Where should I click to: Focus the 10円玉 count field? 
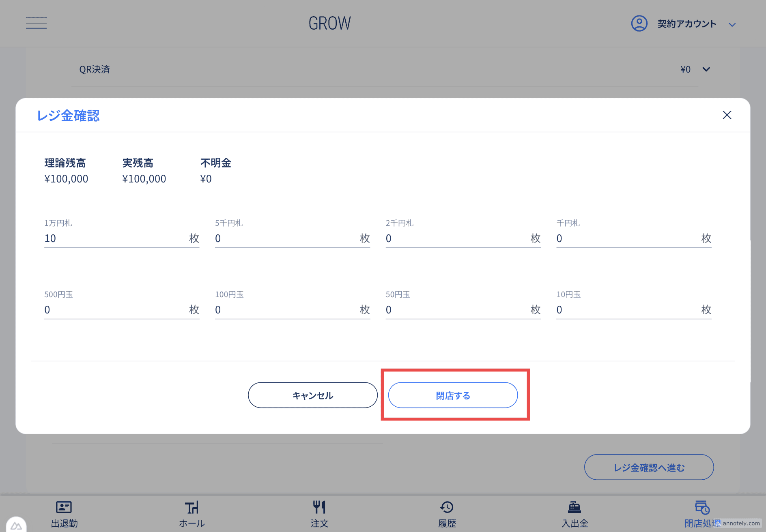point(628,310)
